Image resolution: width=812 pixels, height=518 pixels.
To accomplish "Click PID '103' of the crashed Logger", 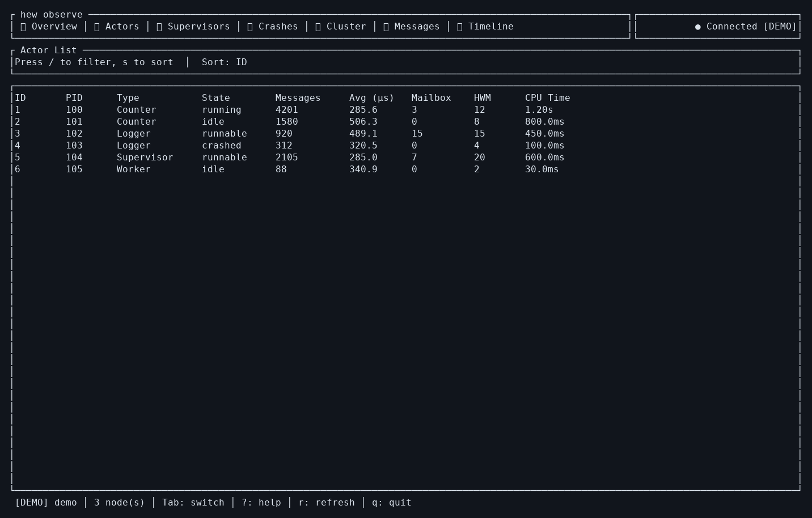I will (x=74, y=146).
